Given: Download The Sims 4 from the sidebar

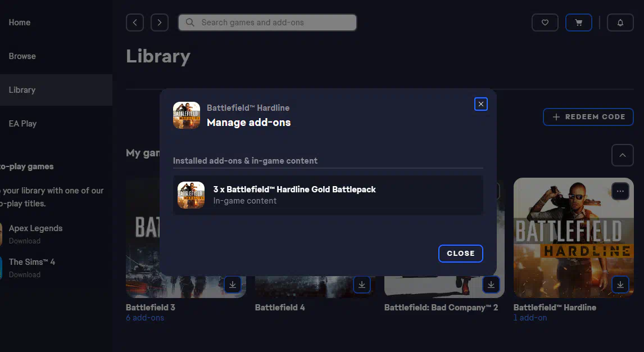Looking at the screenshot, I should pos(25,274).
